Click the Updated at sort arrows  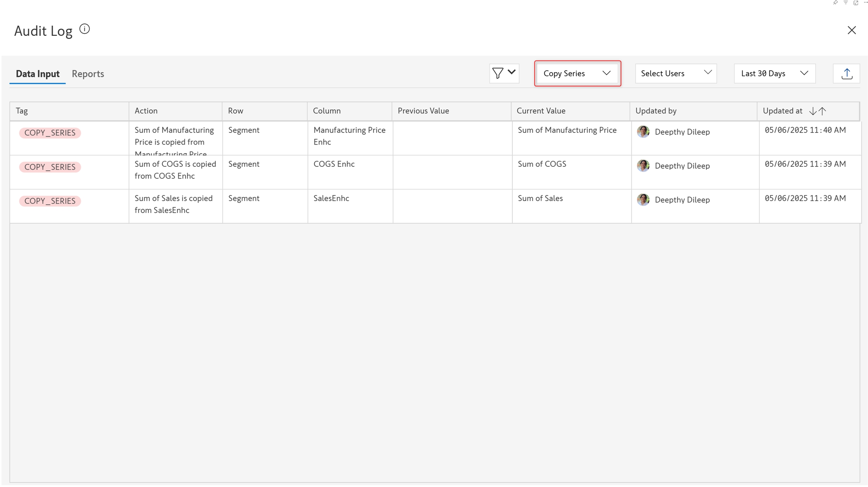[x=818, y=111]
